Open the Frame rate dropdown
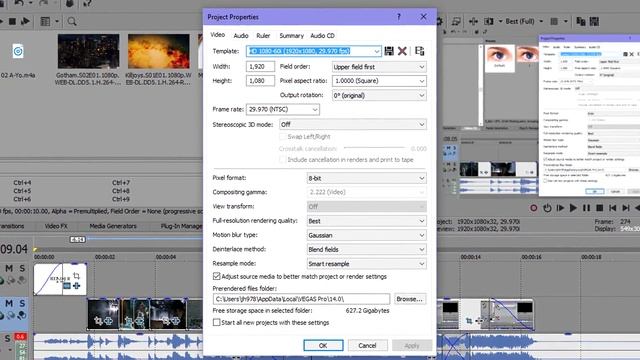This screenshot has height=360, width=640. pyautogui.click(x=282, y=109)
